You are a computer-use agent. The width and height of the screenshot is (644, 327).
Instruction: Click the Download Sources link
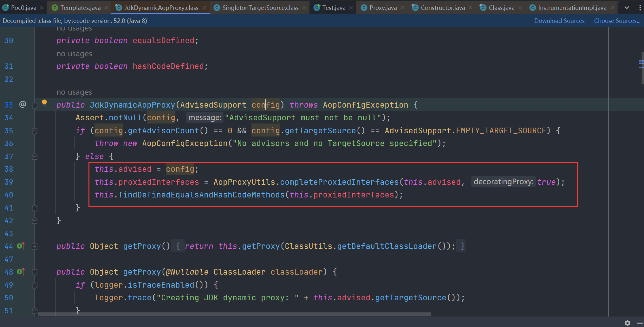(x=559, y=21)
